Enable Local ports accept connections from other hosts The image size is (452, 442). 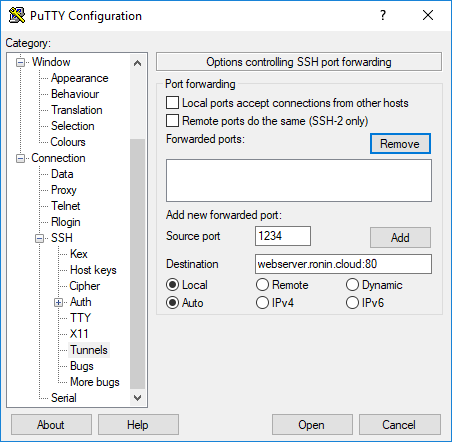tap(172, 103)
